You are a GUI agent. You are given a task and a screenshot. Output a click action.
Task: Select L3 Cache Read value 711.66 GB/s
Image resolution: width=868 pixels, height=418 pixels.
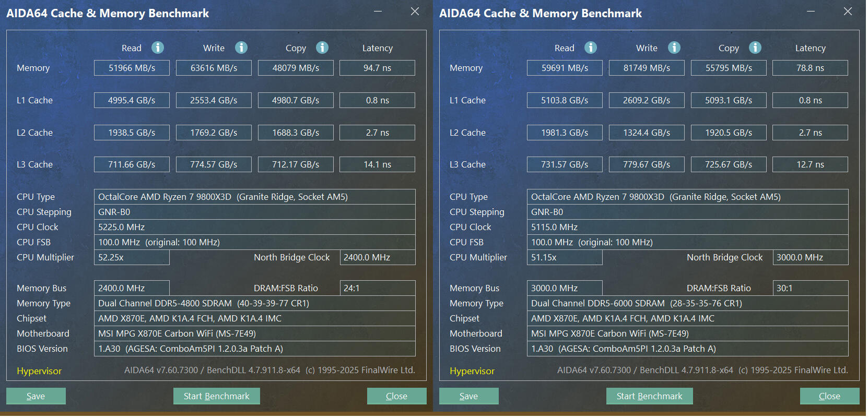click(132, 164)
